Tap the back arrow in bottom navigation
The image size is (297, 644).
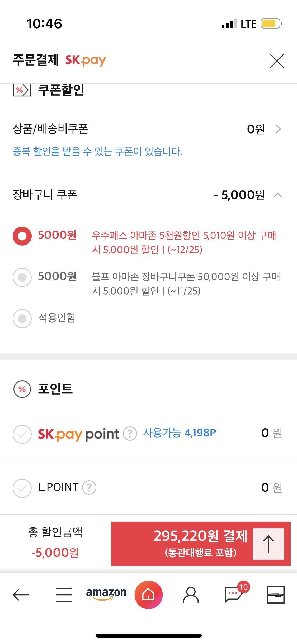pyautogui.click(x=21, y=595)
